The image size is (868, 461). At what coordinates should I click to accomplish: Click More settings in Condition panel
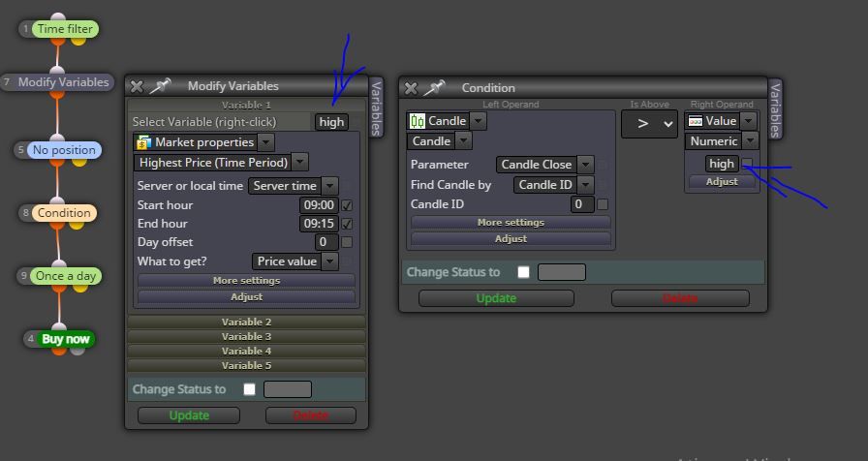[x=511, y=223]
